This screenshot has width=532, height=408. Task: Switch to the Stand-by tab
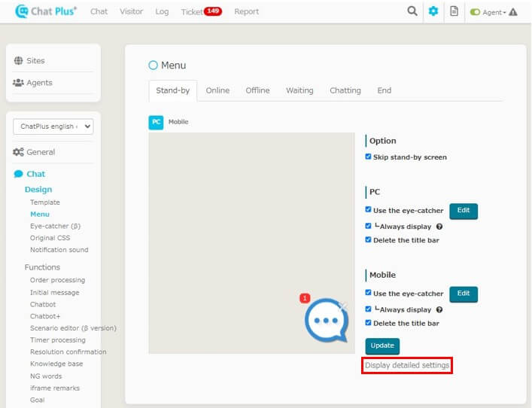pyautogui.click(x=173, y=90)
